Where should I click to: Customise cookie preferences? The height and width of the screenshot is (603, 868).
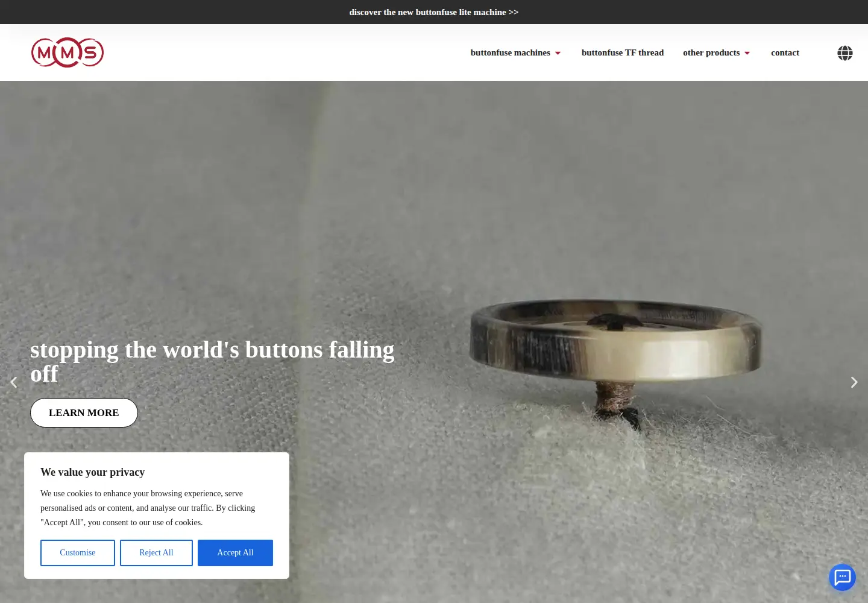(x=78, y=553)
